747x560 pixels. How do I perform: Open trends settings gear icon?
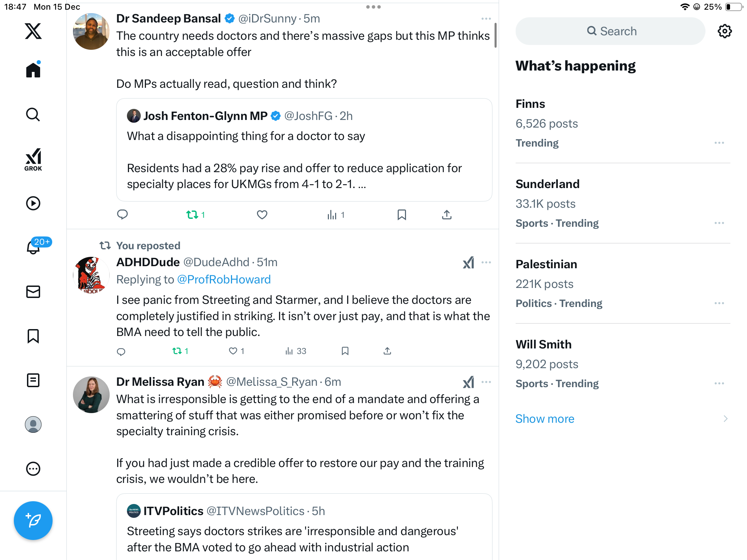coord(725,31)
